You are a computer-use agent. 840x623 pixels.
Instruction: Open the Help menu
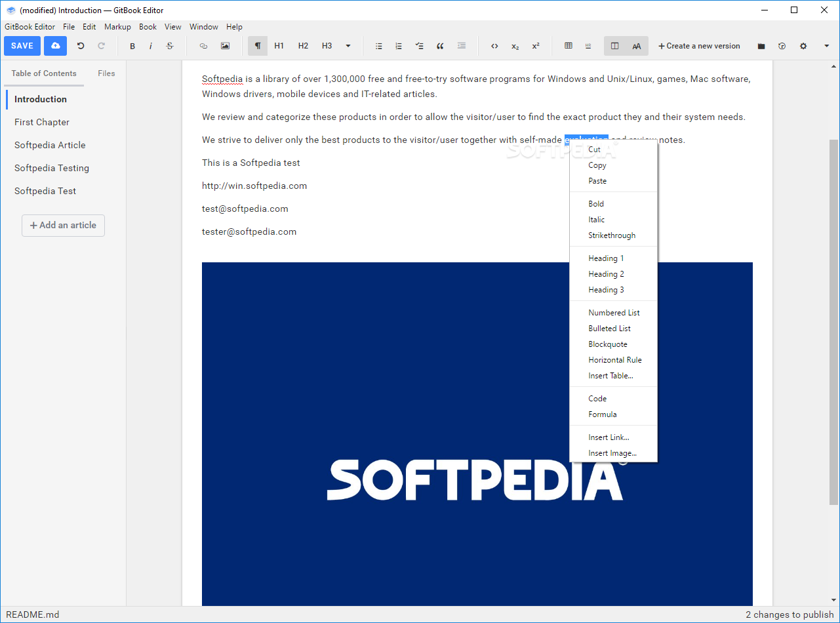pos(234,27)
